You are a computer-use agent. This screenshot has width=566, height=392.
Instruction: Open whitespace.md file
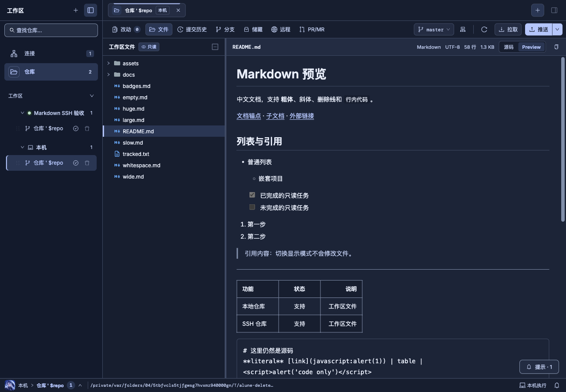[164, 165]
